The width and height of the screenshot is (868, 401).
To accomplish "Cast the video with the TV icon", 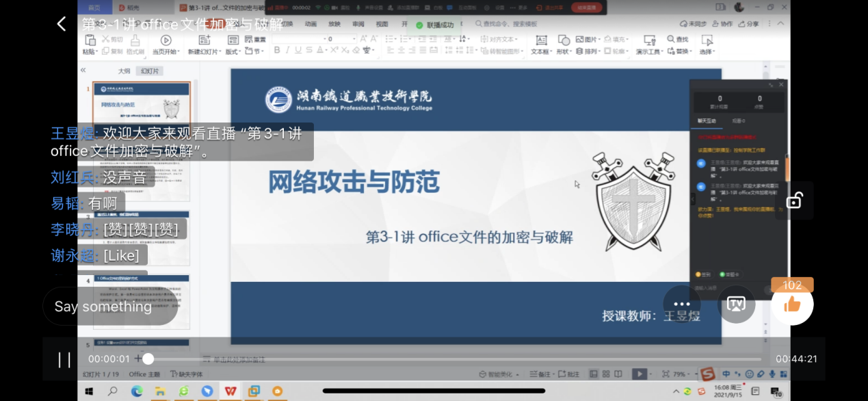I will click(x=736, y=304).
